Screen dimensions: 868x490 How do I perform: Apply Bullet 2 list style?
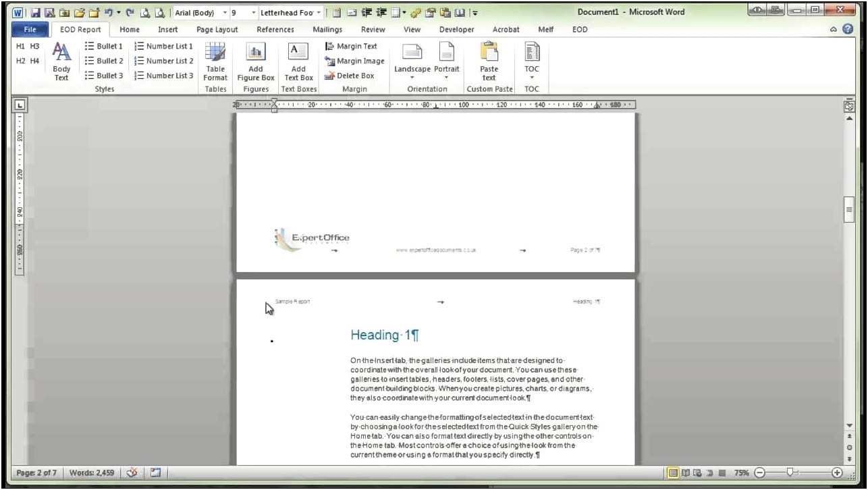click(x=104, y=61)
